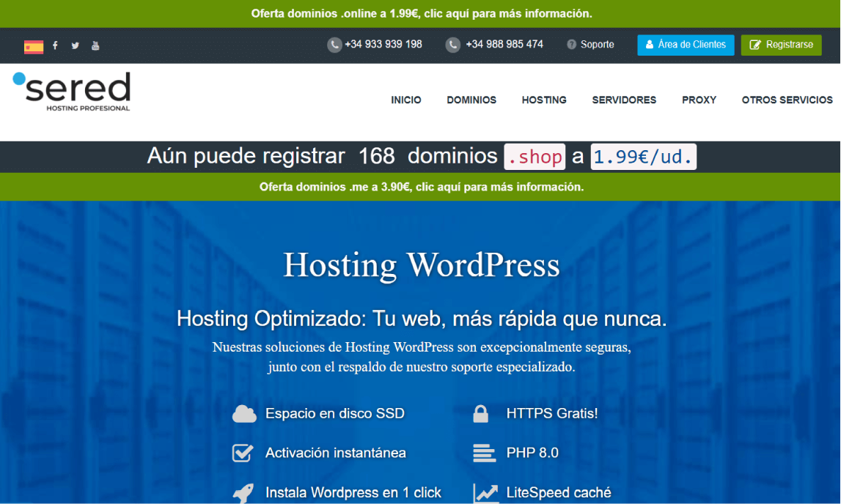Open the sered Facebook page icon
The image size is (841, 504).
click(x=55, y=45)
